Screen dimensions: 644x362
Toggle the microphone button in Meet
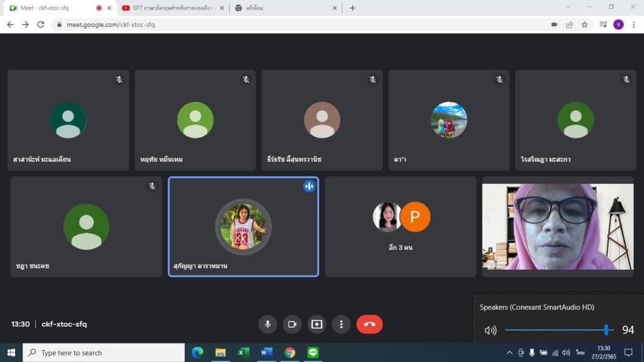268,324
